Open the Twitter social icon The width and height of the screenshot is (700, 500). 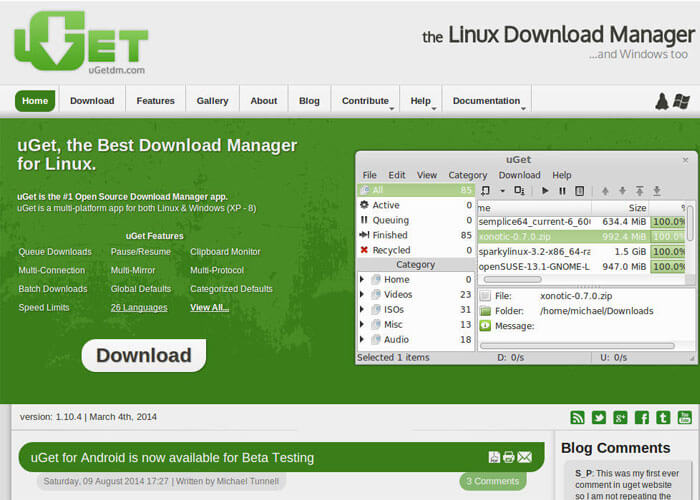[x=599, y=417]
